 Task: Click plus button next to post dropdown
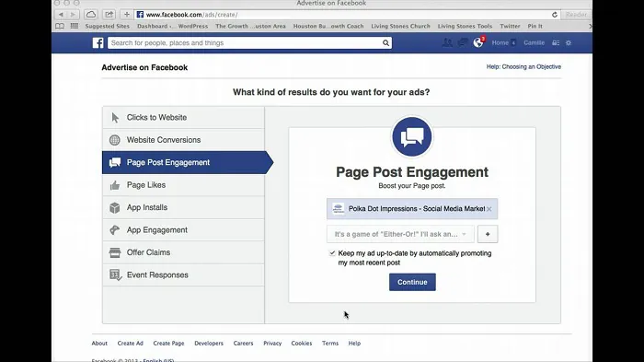[x=488, y=234]
